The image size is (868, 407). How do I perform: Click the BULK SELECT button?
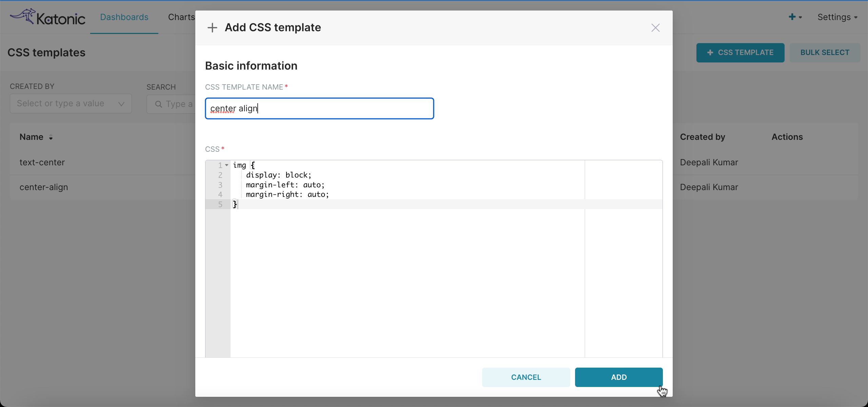825,53
